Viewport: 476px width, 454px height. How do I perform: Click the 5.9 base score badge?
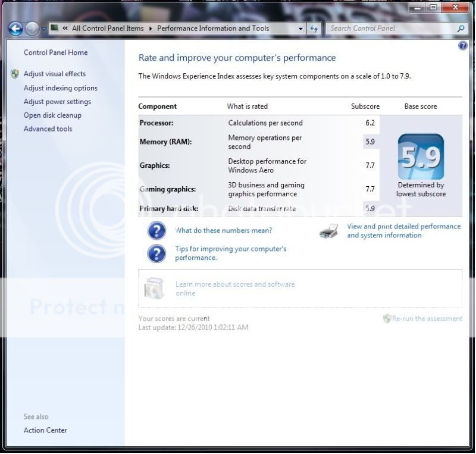[421, 157]
